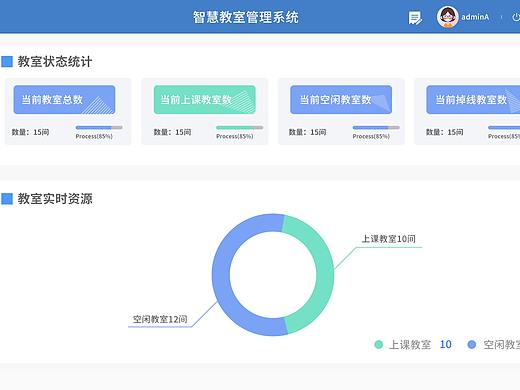Click progress bar under 当前教室总数

point(99,127)
